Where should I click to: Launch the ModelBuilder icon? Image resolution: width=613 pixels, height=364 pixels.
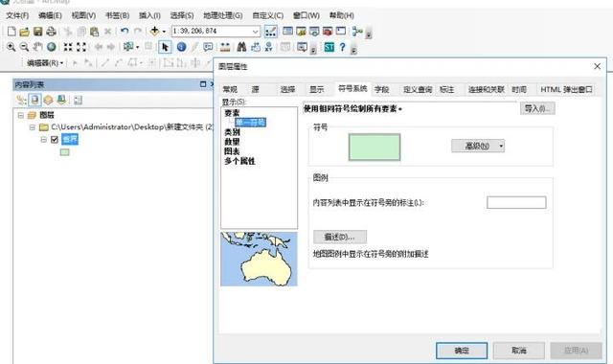pyautogui.click(x=357, y=32)
